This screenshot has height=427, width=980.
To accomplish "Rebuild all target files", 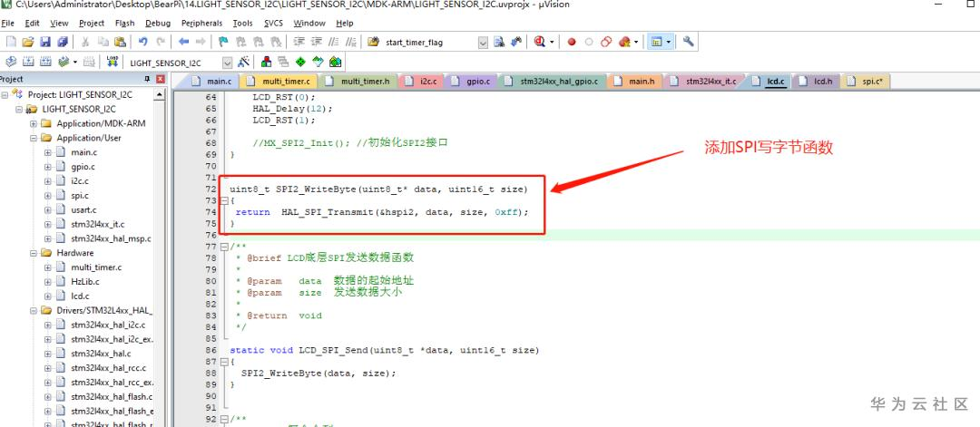I will tap(45, 62).
